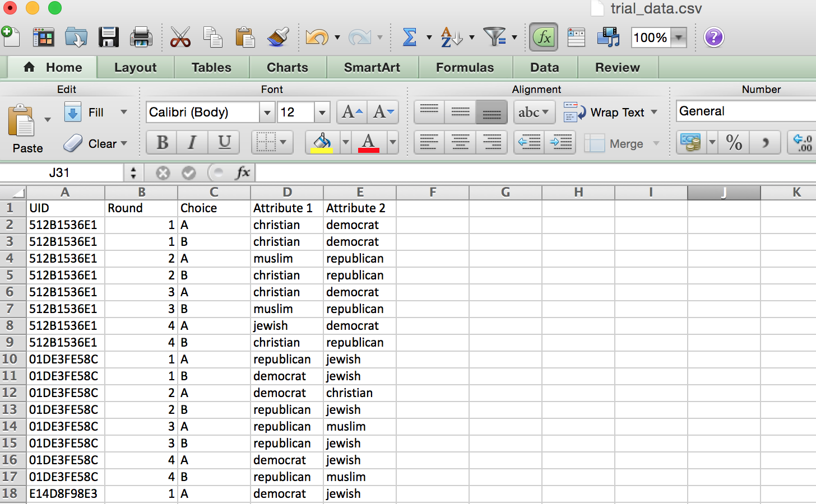Screen dimensions: 816x504
Task: Click the Select All corner of the grid
Action: pyautogui.click(x=13, y=193)
